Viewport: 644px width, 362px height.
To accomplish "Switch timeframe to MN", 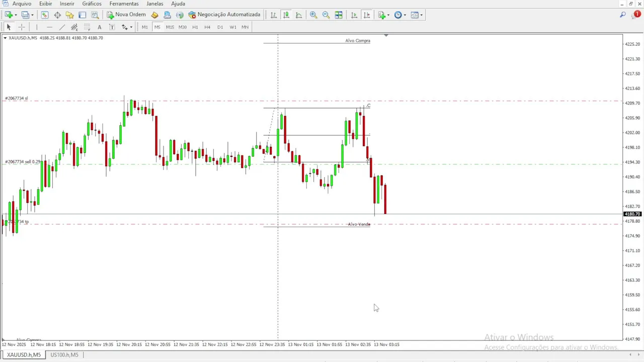I will [x=245, y=27].
